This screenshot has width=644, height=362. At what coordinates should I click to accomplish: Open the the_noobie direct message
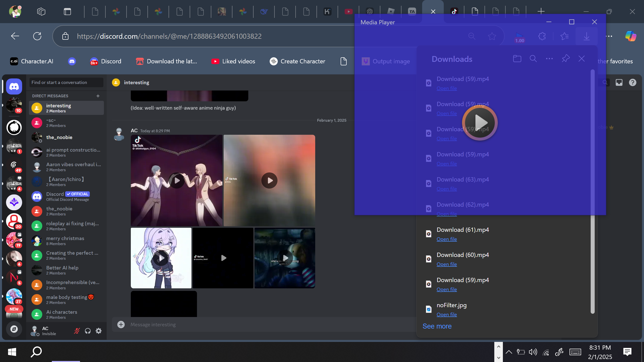tap(59, 137)
